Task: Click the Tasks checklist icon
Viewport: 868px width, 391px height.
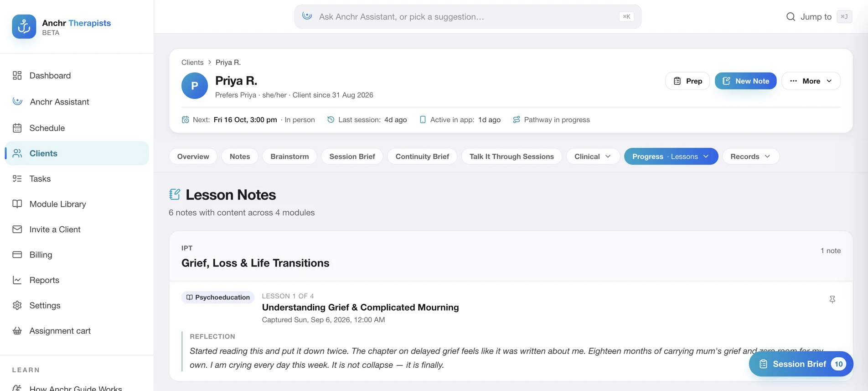Action: coord(17,178)
